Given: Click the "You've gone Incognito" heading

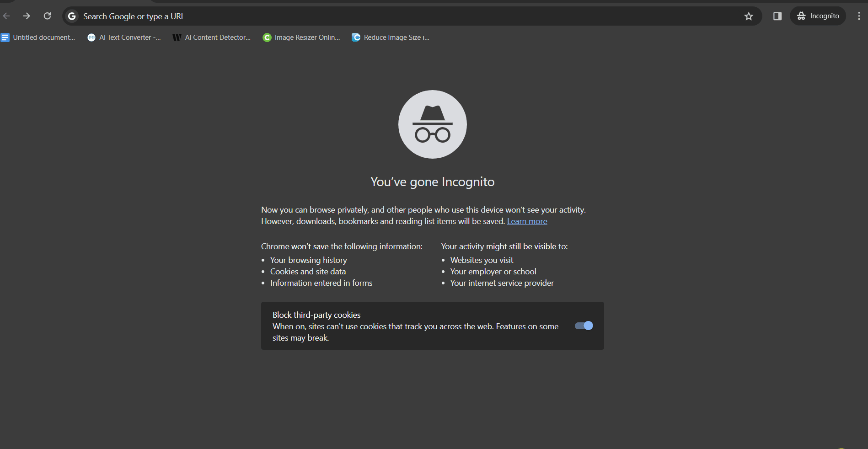Looking at the screenshot, I should [x=433, y=182].
